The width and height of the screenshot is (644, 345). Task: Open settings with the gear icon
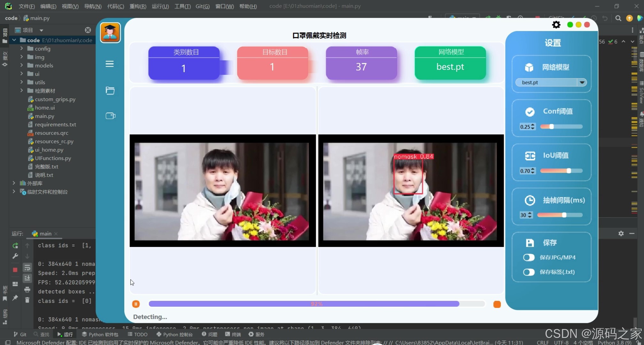tap(556, 25)
